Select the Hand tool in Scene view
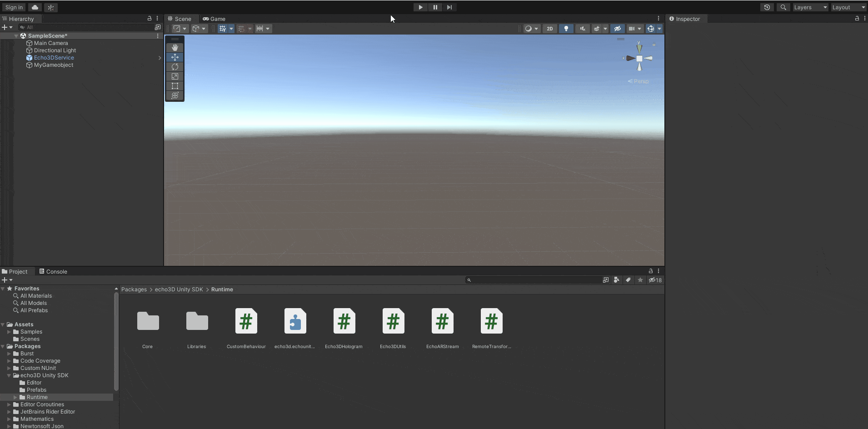868x429 pixels. 175,48
